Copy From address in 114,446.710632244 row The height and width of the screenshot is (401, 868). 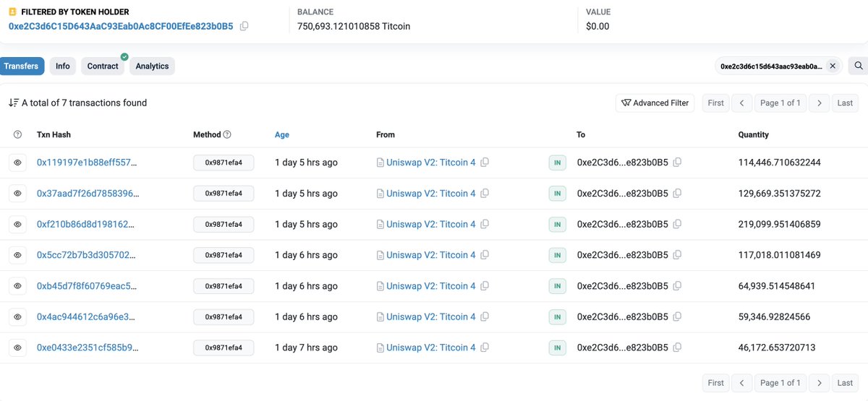tap(485, 163)
